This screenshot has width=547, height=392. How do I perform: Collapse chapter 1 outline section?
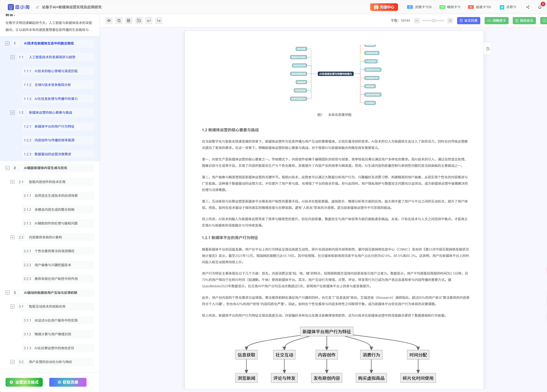(7, 43)
